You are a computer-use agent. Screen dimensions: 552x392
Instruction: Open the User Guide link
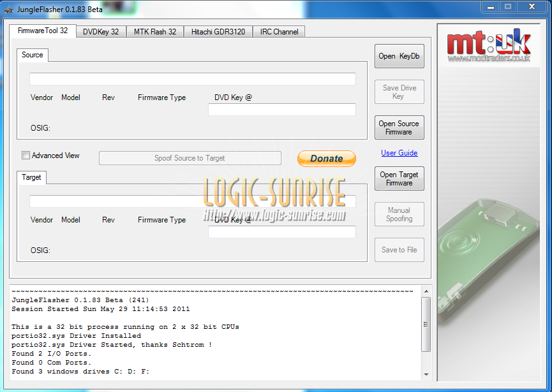(x=399, y=153)
